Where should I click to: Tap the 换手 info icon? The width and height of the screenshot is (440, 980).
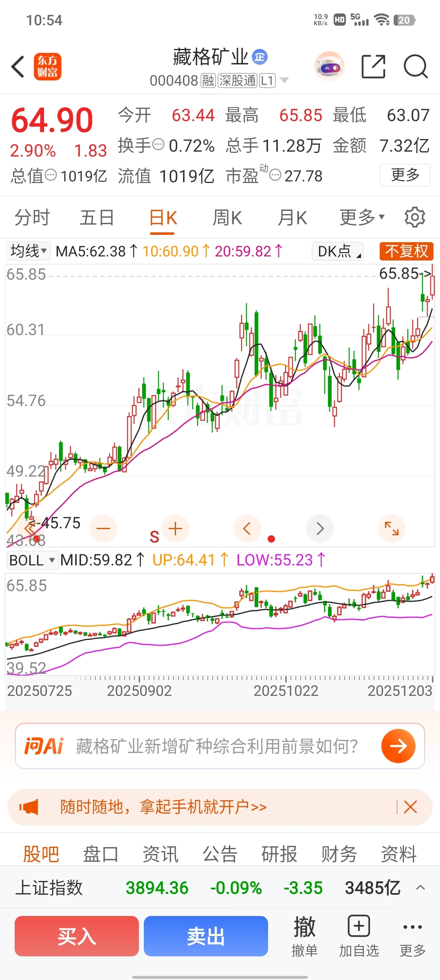158,144
